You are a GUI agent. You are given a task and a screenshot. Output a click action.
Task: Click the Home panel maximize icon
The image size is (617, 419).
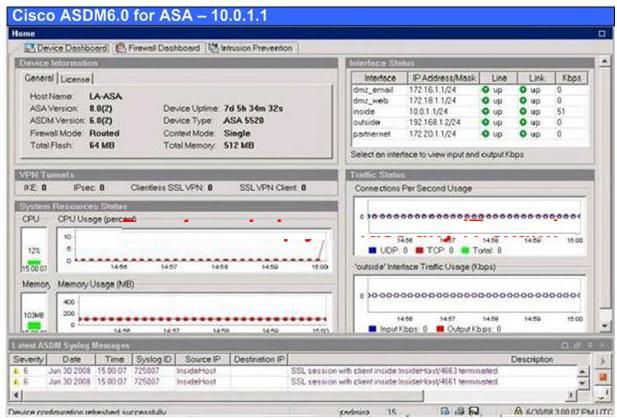pos(602,34)
